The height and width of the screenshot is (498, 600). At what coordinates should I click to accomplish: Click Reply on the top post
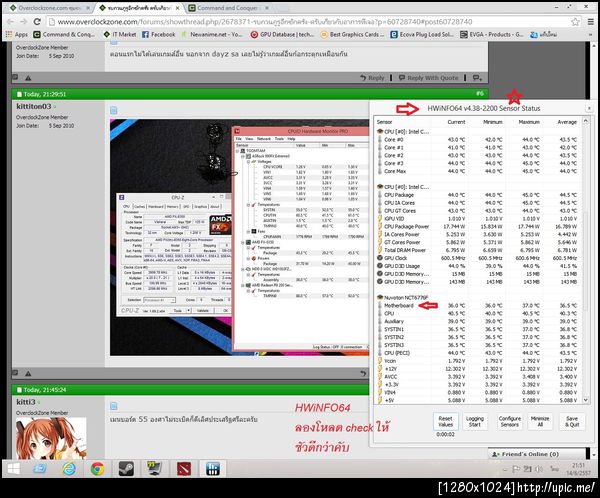pyautogui.click(x=372, y=78)
